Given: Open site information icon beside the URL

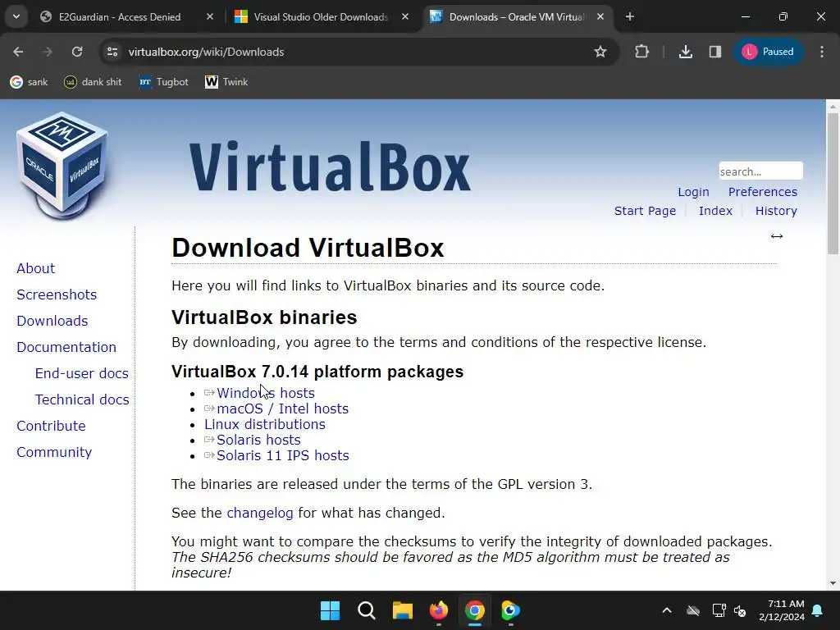Looking at the screenshot, I should click(112, 52).
